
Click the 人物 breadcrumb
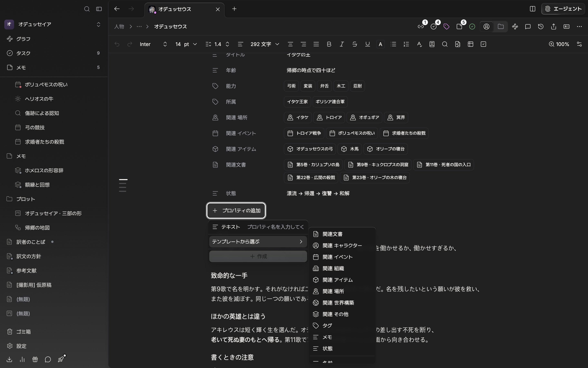(x=119, y=27)
